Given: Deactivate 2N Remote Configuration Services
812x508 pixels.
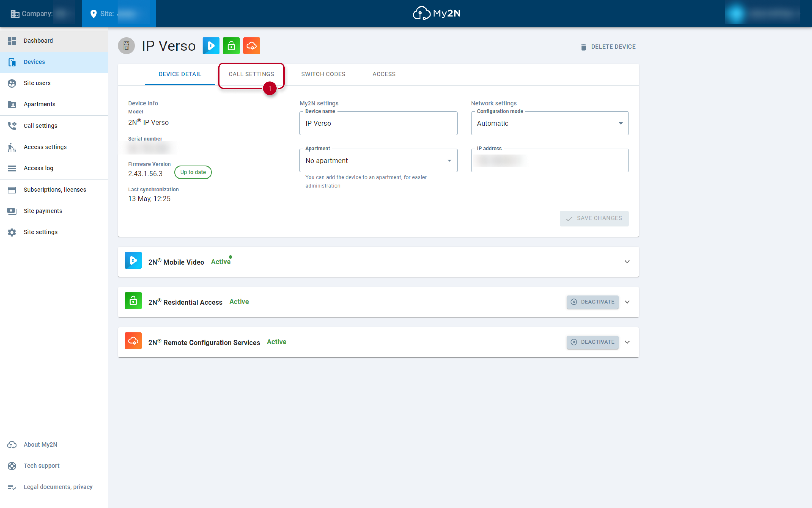Looking at the screenshot, I should pos(593,342).
